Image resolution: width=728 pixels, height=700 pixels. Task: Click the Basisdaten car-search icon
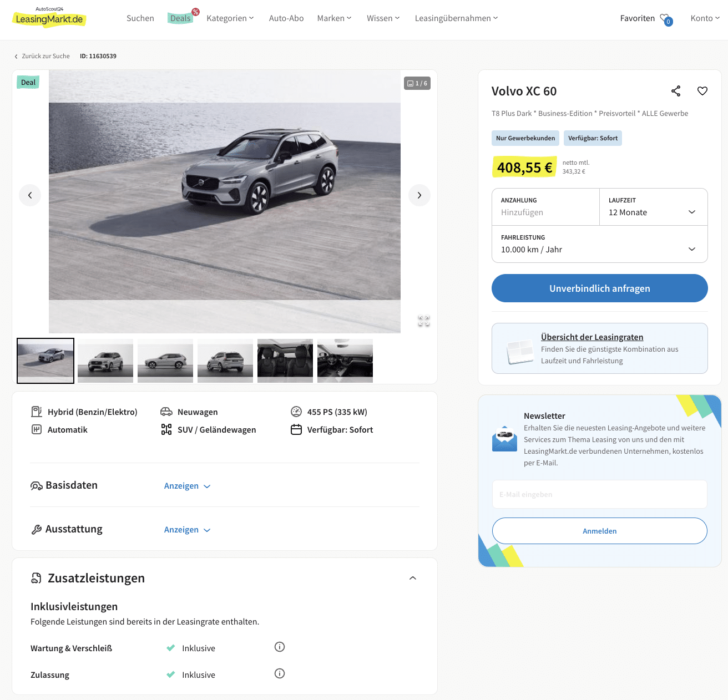[37, 486]
